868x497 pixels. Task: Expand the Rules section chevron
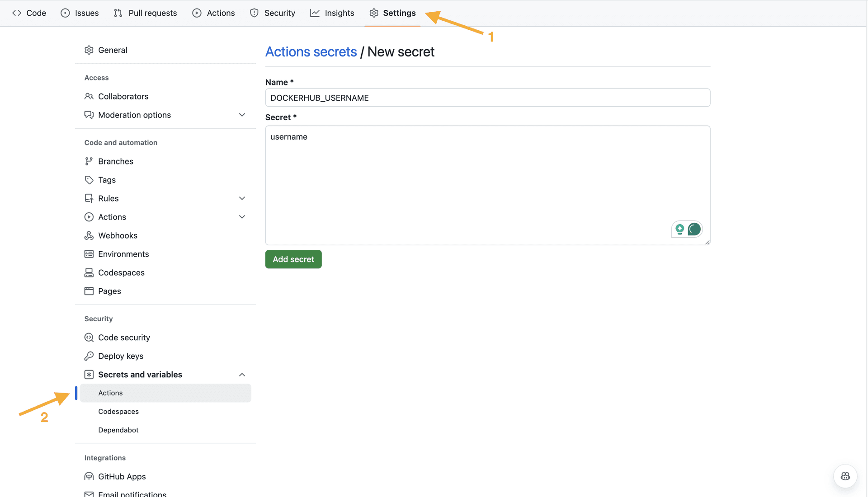[242, 198]
